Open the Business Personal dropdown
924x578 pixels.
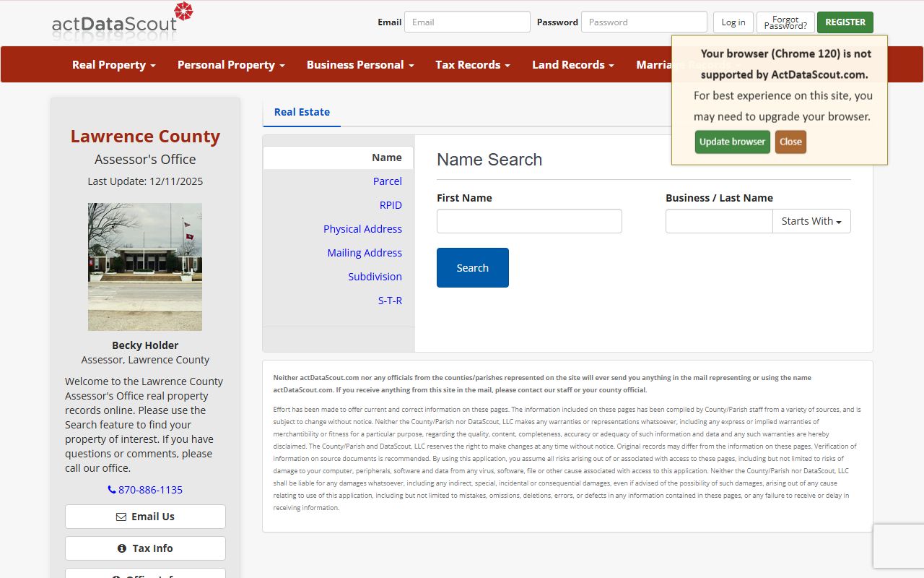tap(360, 64)
